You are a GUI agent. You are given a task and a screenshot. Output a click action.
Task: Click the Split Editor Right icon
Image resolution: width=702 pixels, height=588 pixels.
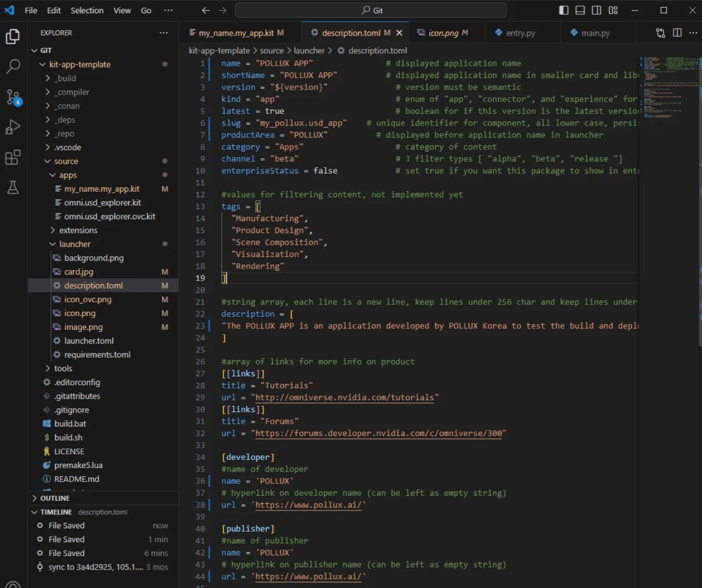[x=677, y=33]
